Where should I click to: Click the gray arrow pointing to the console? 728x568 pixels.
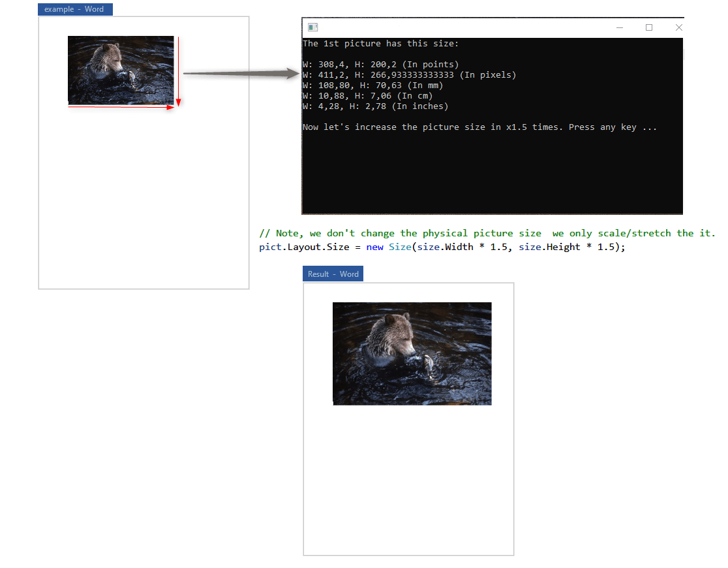click(240, 74)
